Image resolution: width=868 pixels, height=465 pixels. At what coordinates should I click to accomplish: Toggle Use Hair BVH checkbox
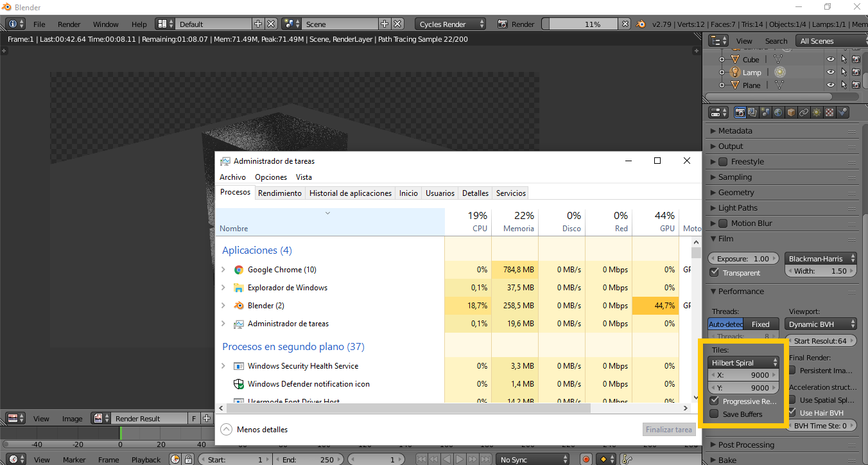794,412
